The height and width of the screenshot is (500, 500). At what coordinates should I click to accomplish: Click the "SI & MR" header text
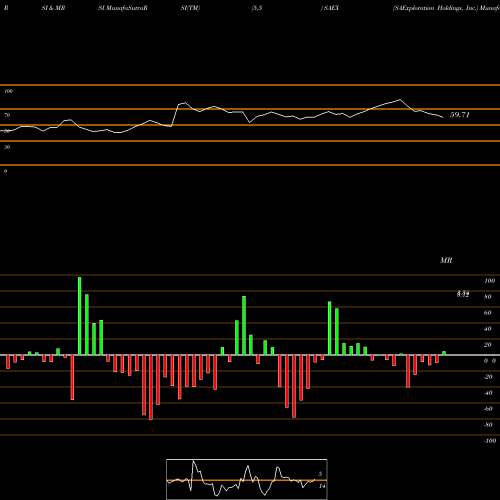[x=53, y=8]
